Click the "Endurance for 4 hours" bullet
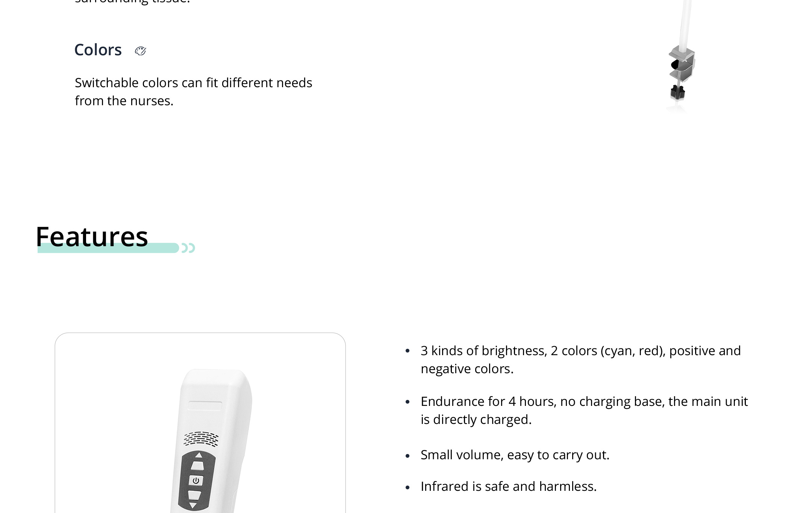The image size is (812, 513). click(x=584, y=410)
